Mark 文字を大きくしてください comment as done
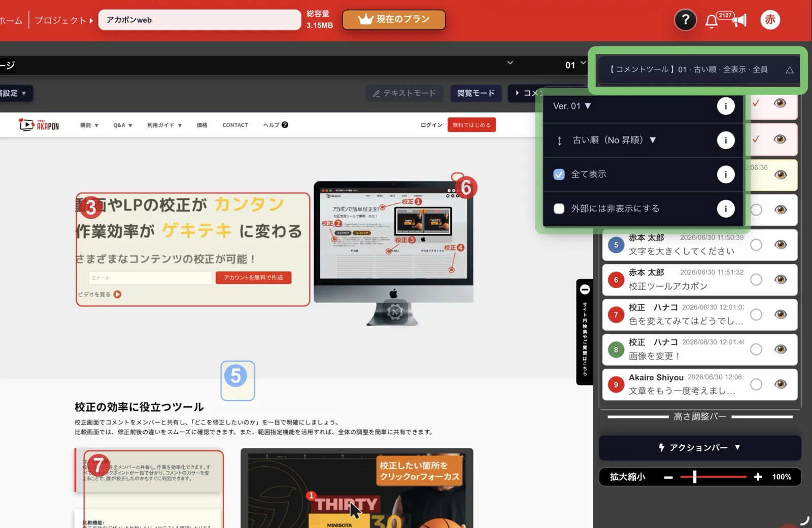The image size is (812, 528). pos(756,244)
